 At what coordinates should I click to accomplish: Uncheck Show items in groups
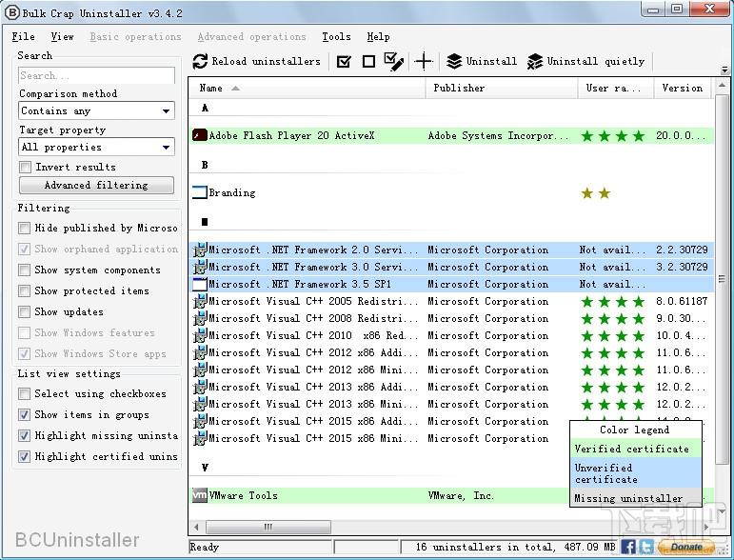(24, 415)
